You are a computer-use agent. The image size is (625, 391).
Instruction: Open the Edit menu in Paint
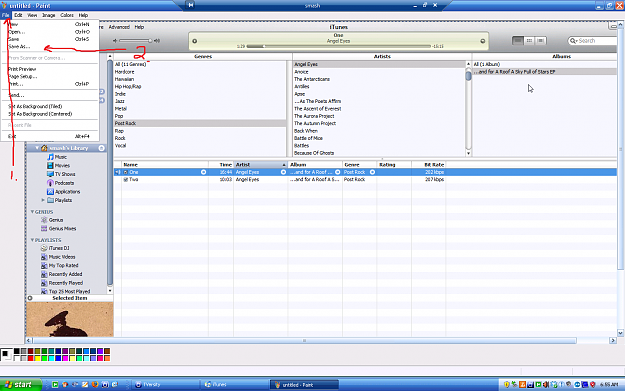tap(18, 15)
